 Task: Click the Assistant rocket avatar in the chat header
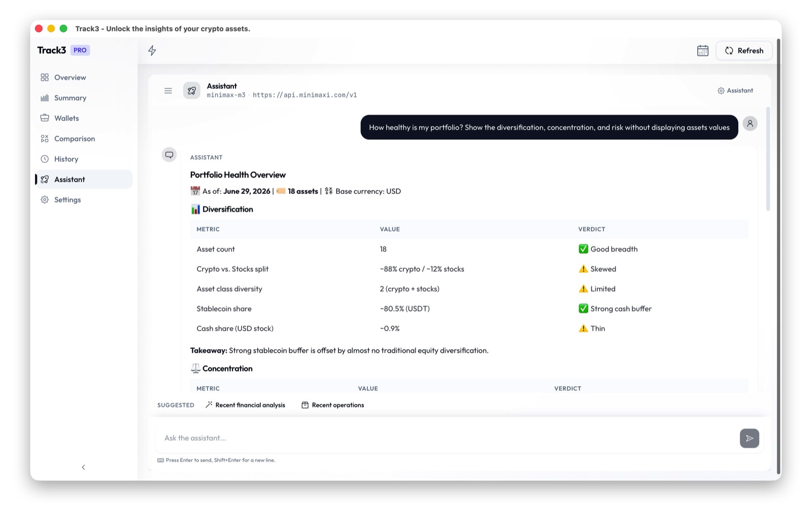(x=192, y=91)
